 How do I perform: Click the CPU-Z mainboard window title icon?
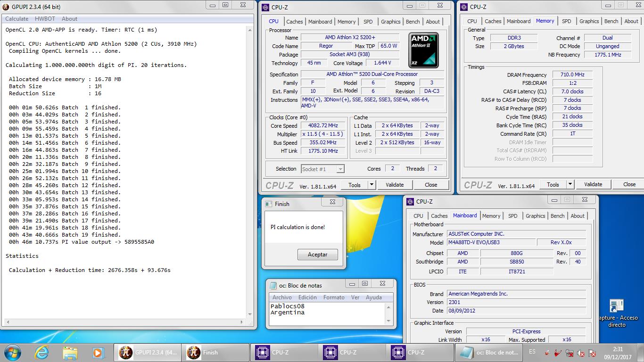(x=410, y=201)
